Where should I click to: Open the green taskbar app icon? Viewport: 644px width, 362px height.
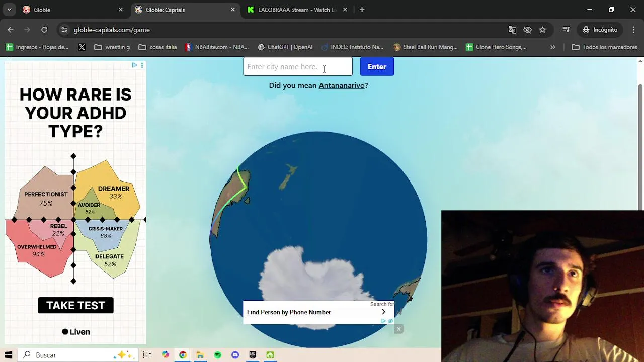pyautogui.click(x=270, y=355)
